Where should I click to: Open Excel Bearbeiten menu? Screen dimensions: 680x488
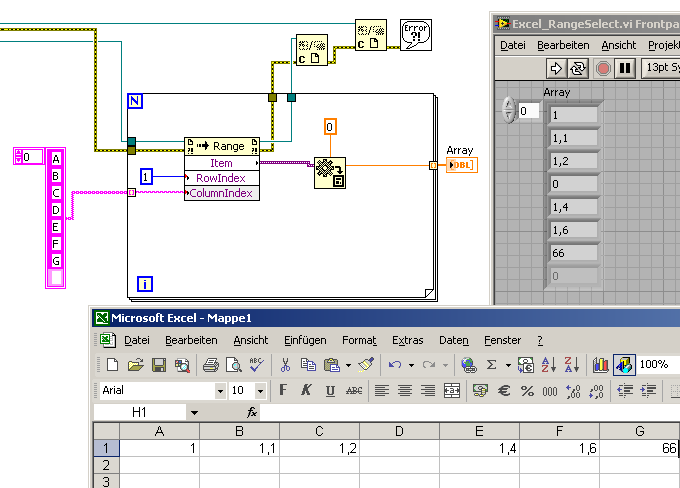191,341
